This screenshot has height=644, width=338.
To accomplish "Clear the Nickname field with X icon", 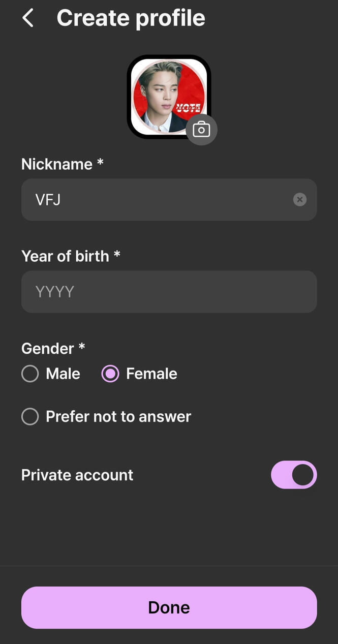I will (x=300, y=200).
